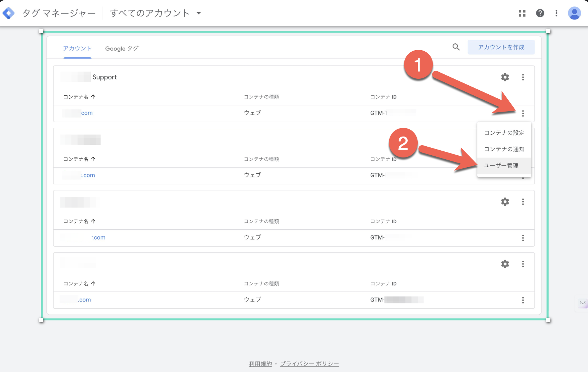Open three-dot menu on the fourth account header

click(523, 264)
